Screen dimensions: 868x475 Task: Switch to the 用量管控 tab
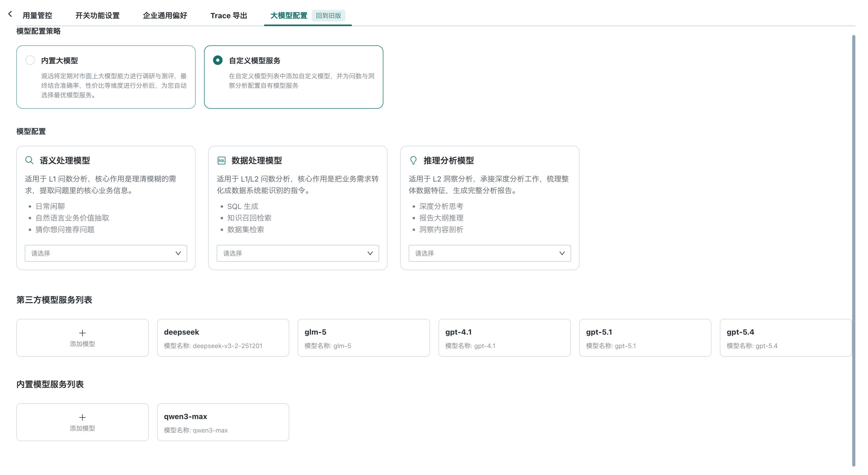point(37,16)
